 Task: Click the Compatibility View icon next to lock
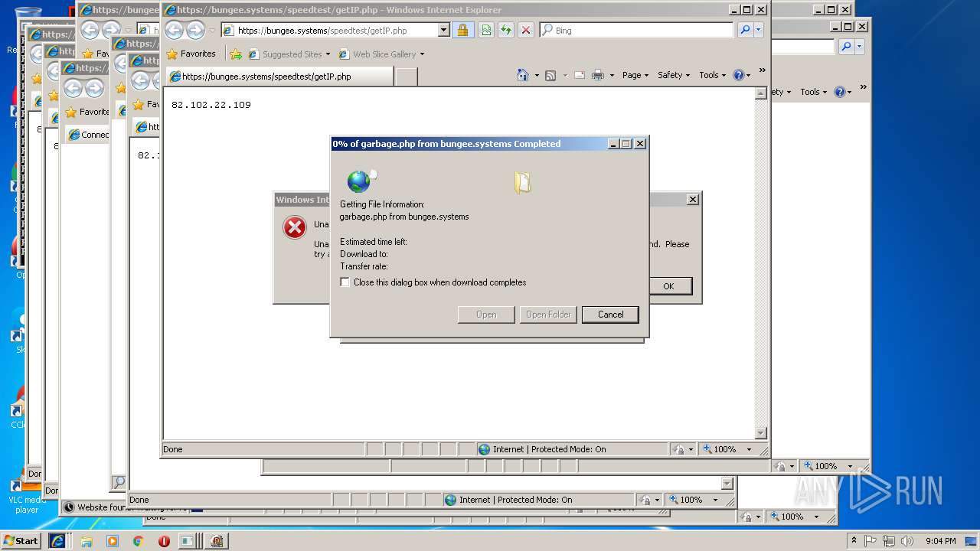[x=486, y=31]
